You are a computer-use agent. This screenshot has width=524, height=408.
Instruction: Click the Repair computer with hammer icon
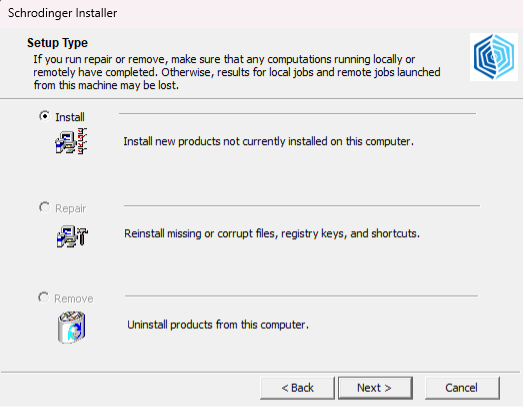(72, 236)
